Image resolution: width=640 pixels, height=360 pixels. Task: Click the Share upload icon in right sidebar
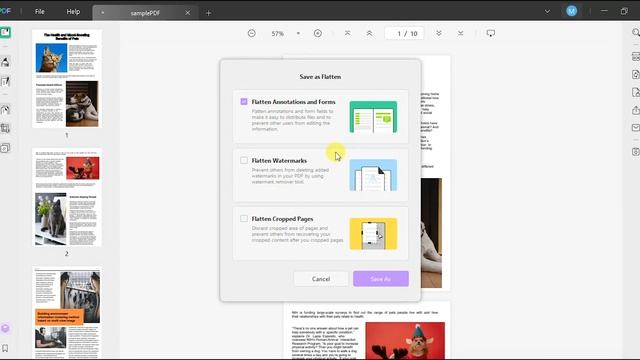(636, 110)
